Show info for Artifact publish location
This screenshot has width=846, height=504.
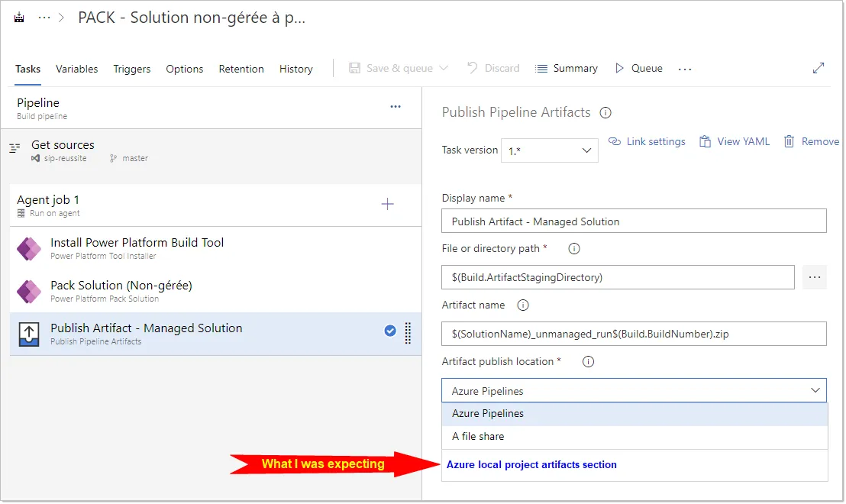tap(588, 361)
